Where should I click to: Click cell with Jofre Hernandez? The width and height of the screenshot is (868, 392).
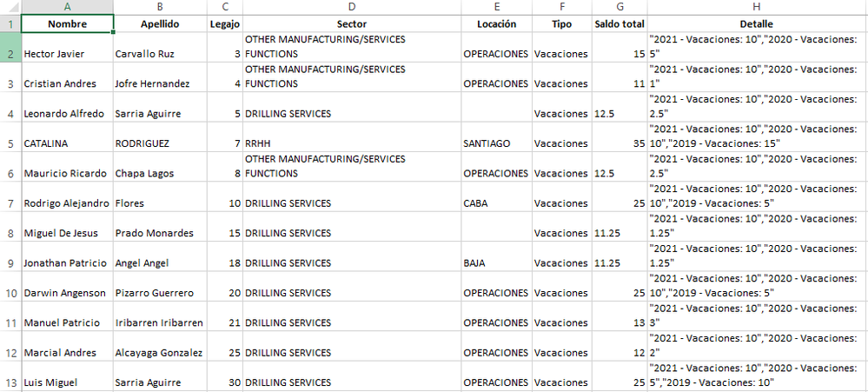pyautogui.click(x=160, y=77)
